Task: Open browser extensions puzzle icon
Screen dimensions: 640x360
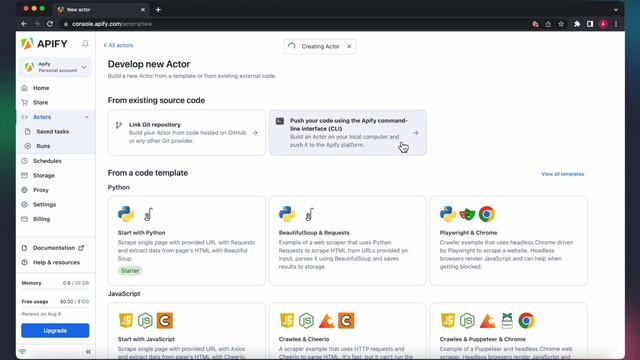Action: (x=577, y=24)
